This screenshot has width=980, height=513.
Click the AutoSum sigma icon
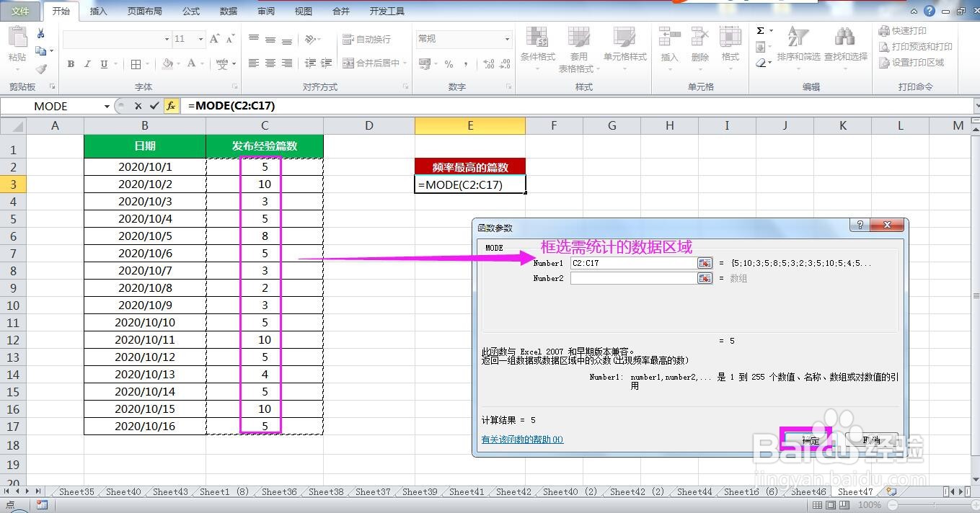coord(761,31)
